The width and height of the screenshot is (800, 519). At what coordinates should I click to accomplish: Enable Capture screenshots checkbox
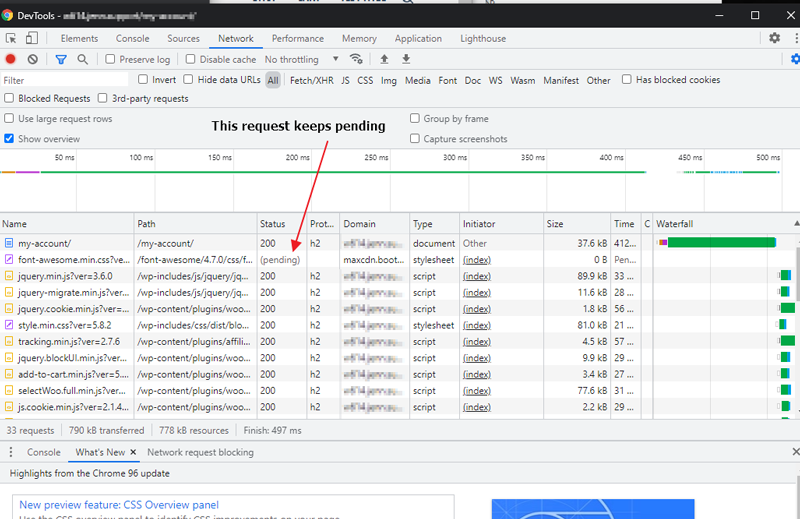point(415,139)
